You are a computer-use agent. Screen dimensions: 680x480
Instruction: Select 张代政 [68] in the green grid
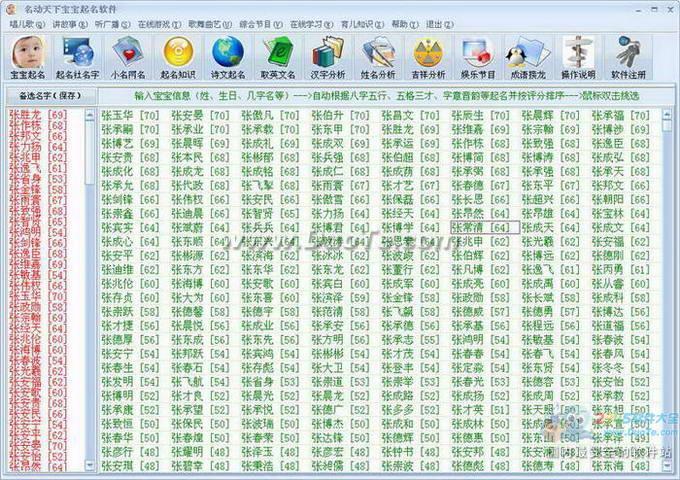[200, 186]
